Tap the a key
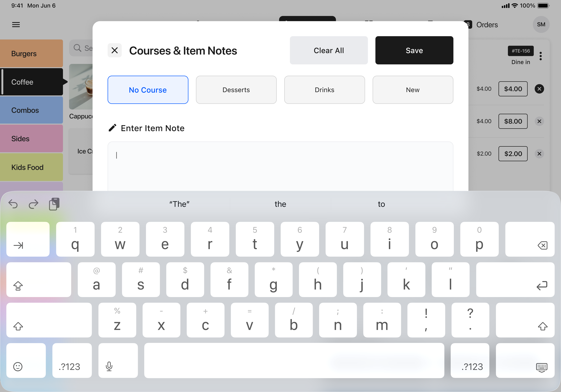 tap(96, 280)
